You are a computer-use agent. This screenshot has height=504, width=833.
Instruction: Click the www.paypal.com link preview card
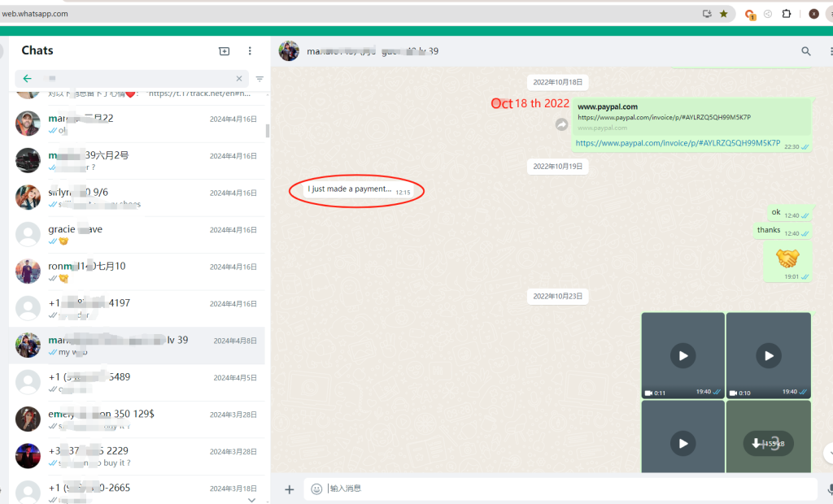pos(691,116)
